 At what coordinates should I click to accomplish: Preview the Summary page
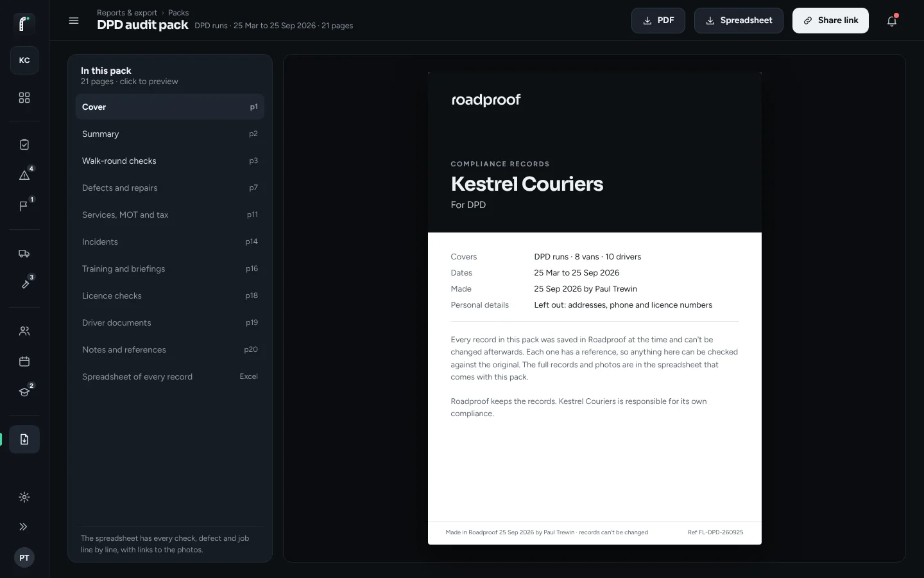click(170, 134)
